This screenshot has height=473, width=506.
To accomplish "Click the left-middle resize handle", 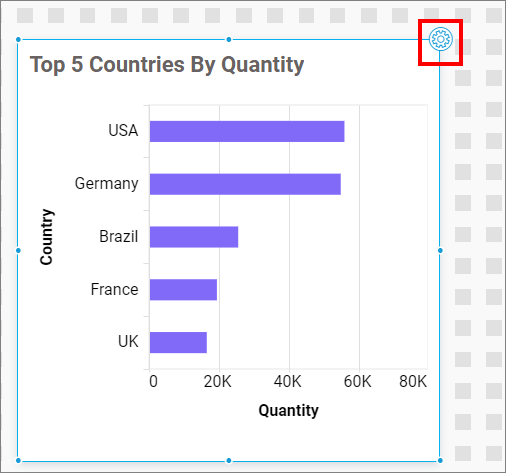I will [x=18, y=250].
